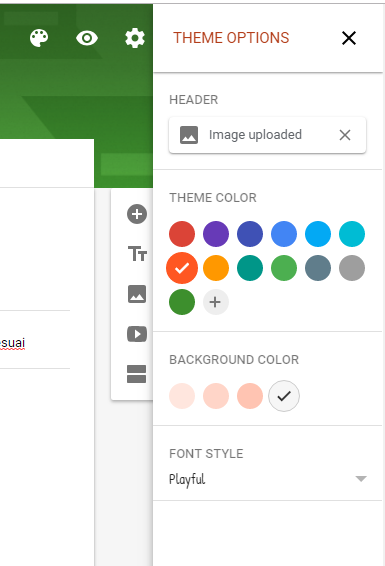
Task: Choose the checked grey background color
Action: [x=284, y=396]
